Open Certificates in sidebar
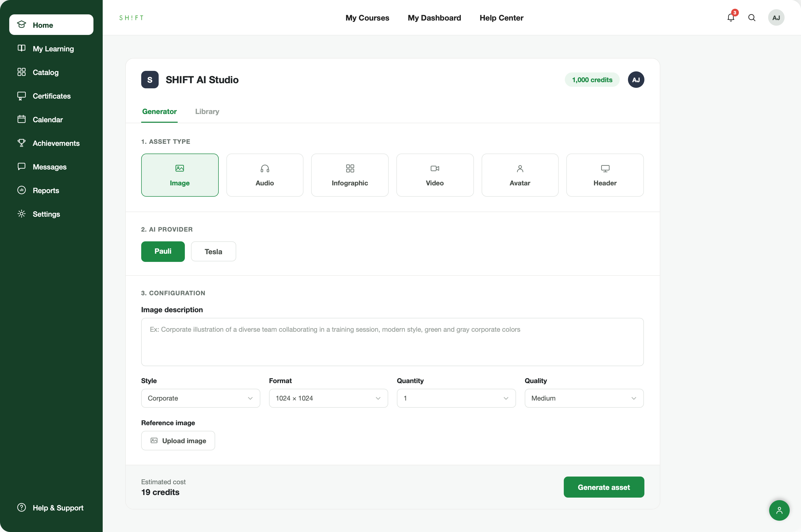 coord(51,96)
